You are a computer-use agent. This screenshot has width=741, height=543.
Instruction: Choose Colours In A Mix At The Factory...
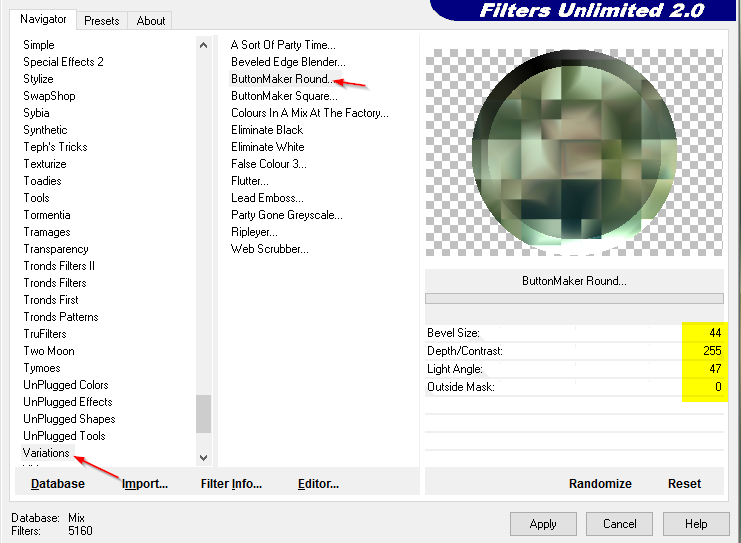click(310, 113)
